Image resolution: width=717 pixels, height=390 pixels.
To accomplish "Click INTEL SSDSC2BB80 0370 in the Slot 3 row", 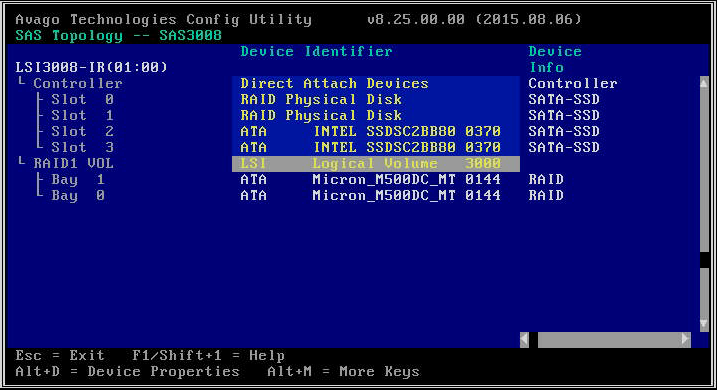I will (407, 148).
